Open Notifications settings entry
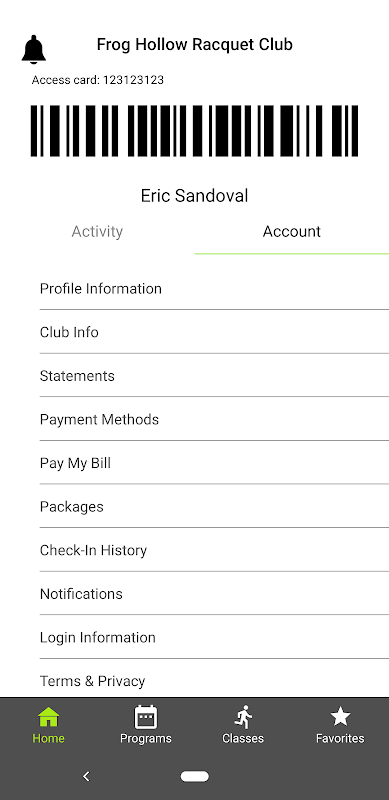The width and height of the screenshot is (389, 800). (x=214, y=594)
